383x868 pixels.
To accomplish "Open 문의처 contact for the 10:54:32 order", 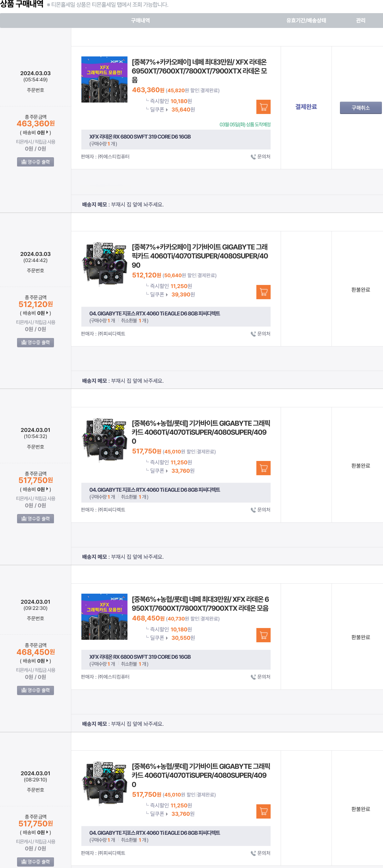I will [261, 510].
